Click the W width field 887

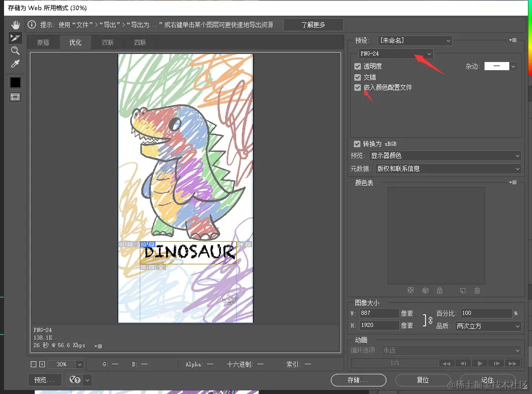pos(379,313)
